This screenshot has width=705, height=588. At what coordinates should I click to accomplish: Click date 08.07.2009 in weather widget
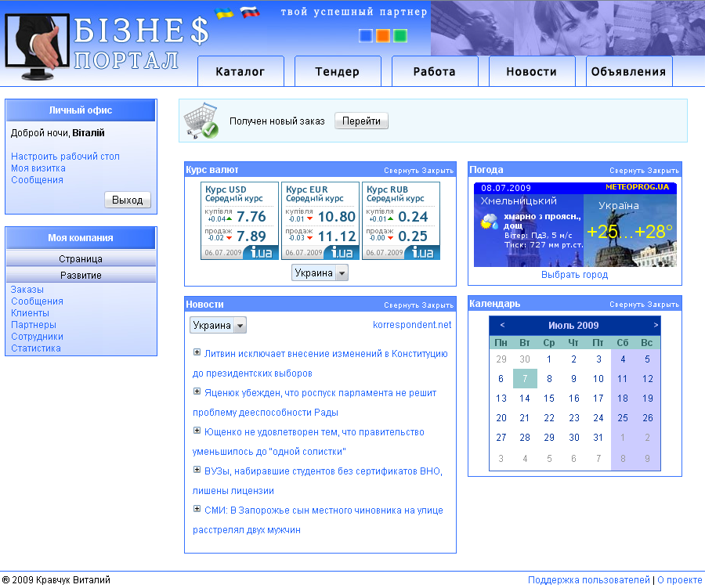pyautogui.click(x=506, y=188)
